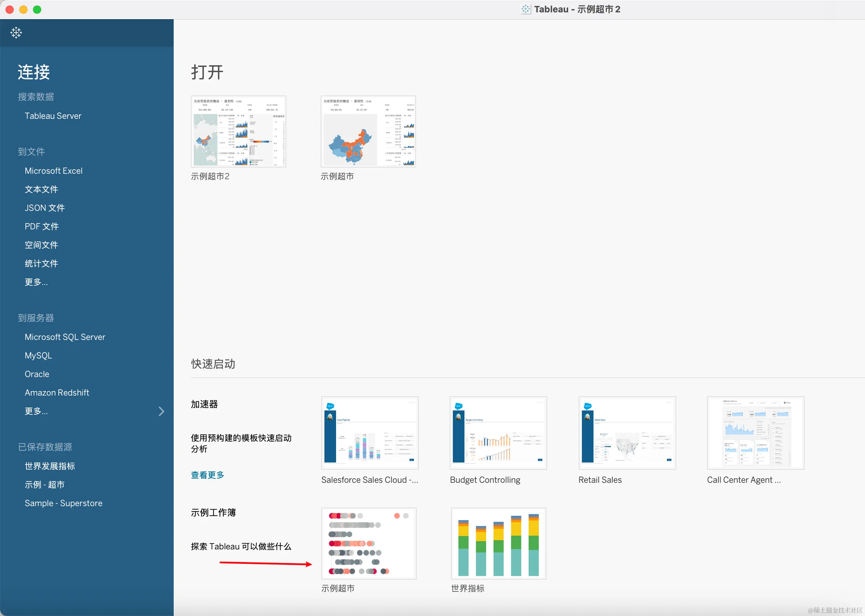The height and width of the screenshot is (616, 865).
Task: Expand the more servers chevron arrow
Action: (161, 411)
